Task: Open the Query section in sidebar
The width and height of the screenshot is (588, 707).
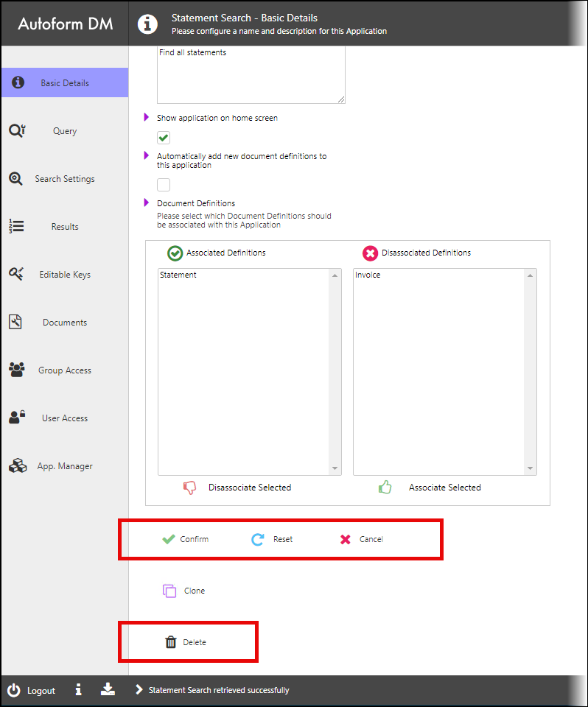Action: [x=65, y=131]
